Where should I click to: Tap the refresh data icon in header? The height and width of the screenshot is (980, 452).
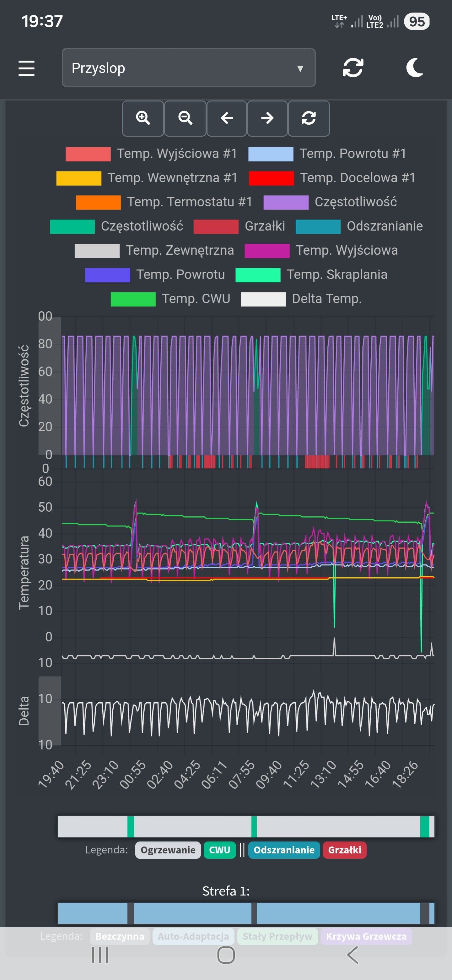[x=352, y=68]
